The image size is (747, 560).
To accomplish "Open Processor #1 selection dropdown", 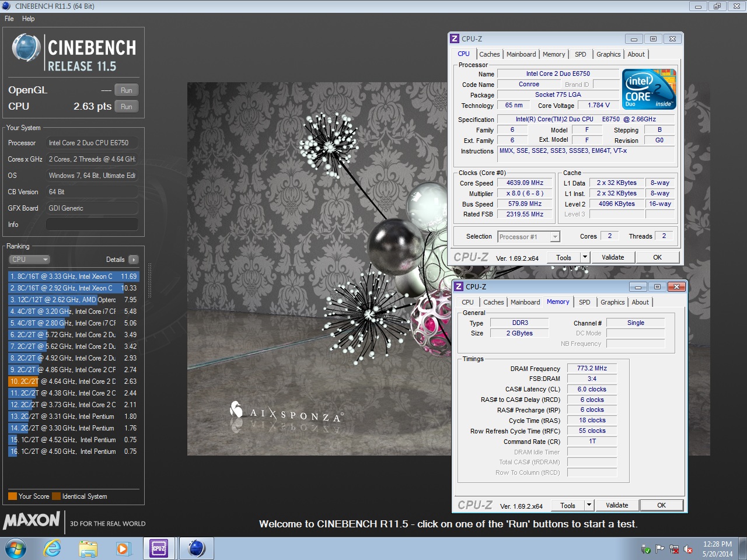I will point(529,237).
